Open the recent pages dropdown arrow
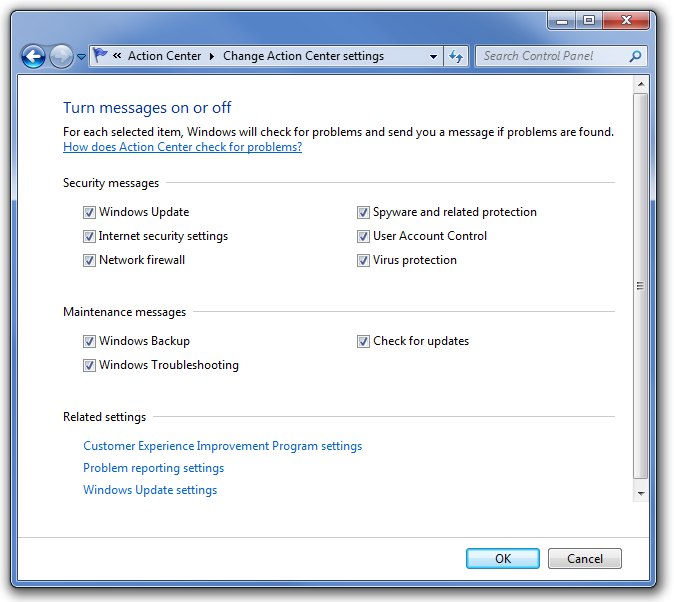The image size is (674, 602). click(x=81, y=56)
